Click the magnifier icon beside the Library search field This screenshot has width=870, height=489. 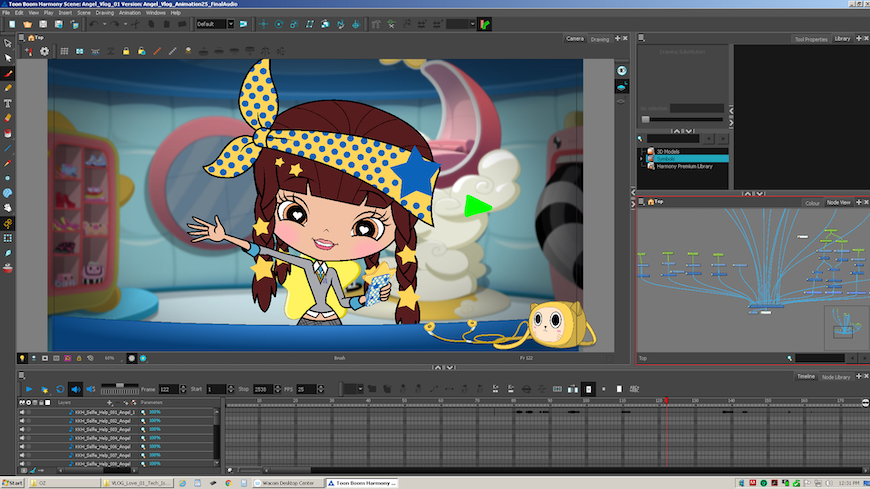coord(640,138)
